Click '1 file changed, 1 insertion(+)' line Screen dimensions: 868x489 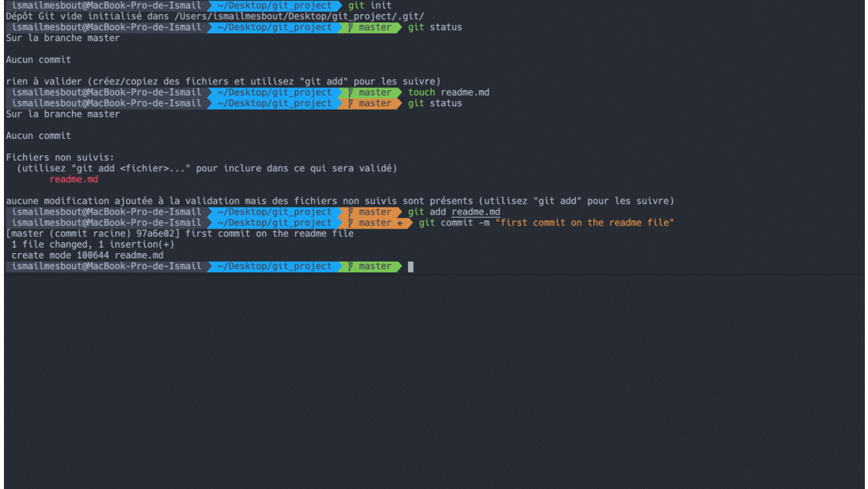coord(92,244)
